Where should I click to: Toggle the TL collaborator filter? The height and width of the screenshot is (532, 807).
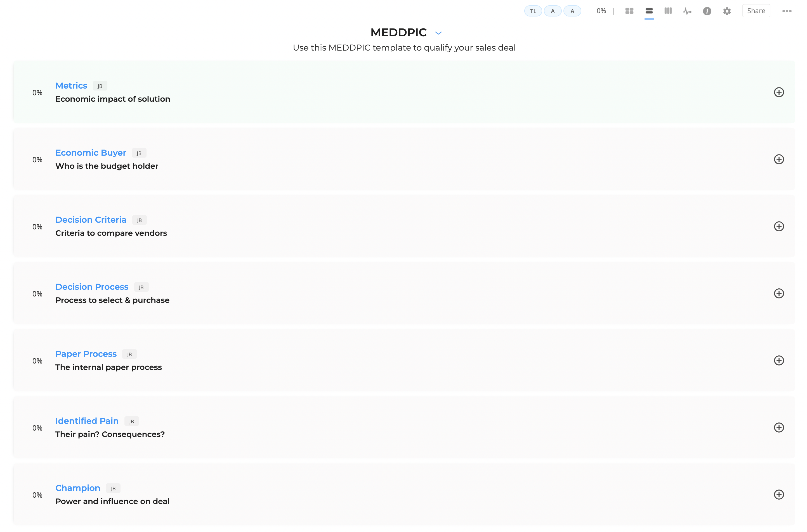coord(533,11)
